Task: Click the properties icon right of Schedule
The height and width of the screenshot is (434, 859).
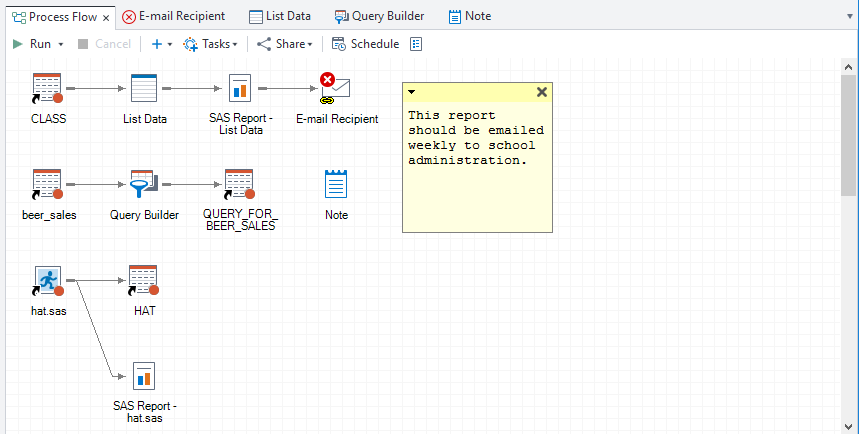Action: [x=417, y=44]
